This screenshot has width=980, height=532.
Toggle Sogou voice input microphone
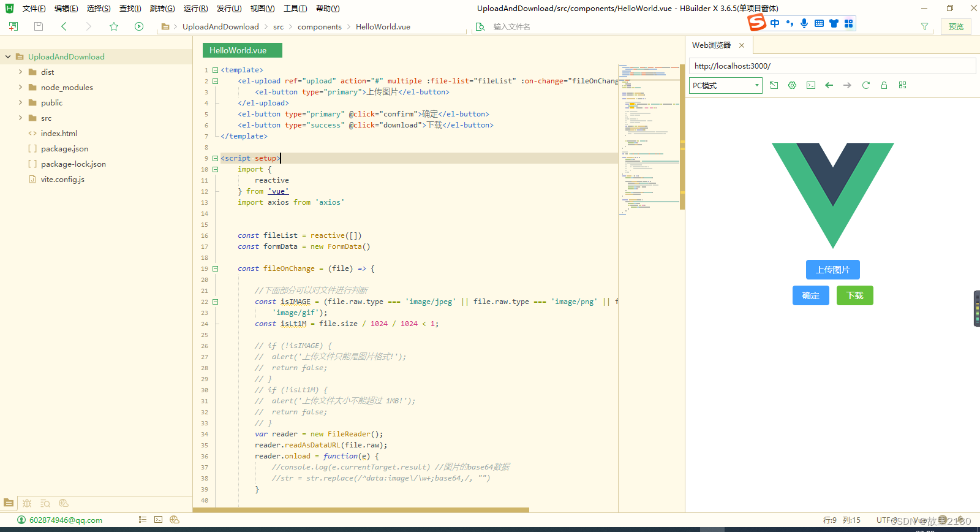[x=804, y=23]
